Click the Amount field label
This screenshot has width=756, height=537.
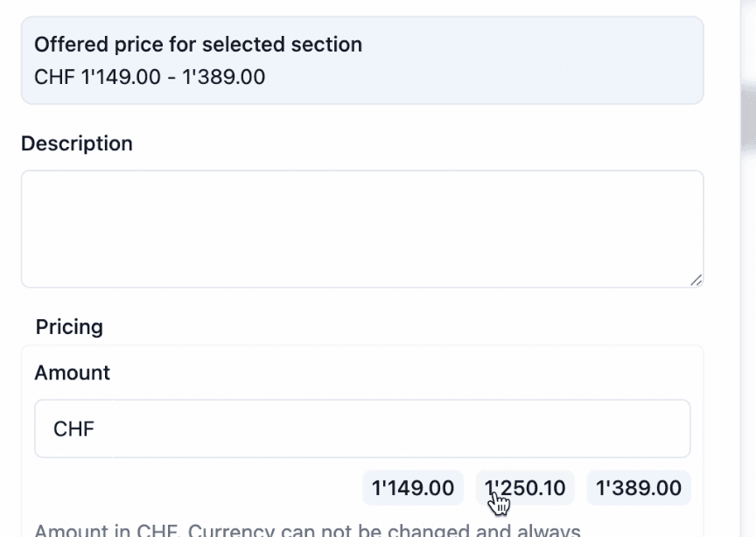coord(73,373)
